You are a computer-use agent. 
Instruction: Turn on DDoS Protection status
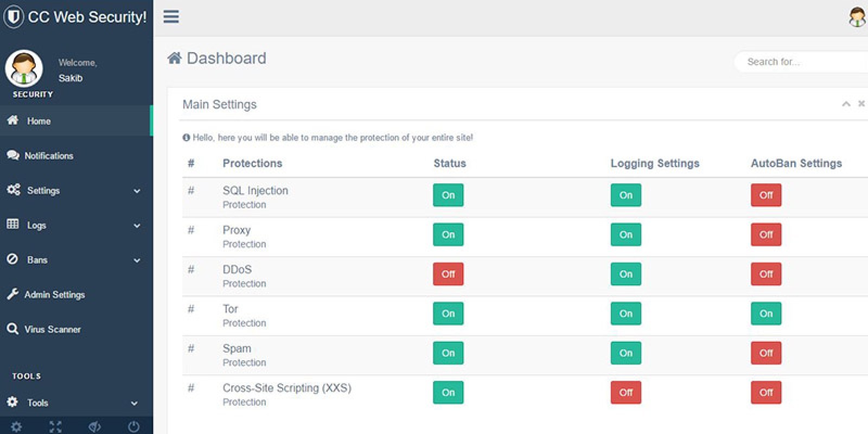448,274
